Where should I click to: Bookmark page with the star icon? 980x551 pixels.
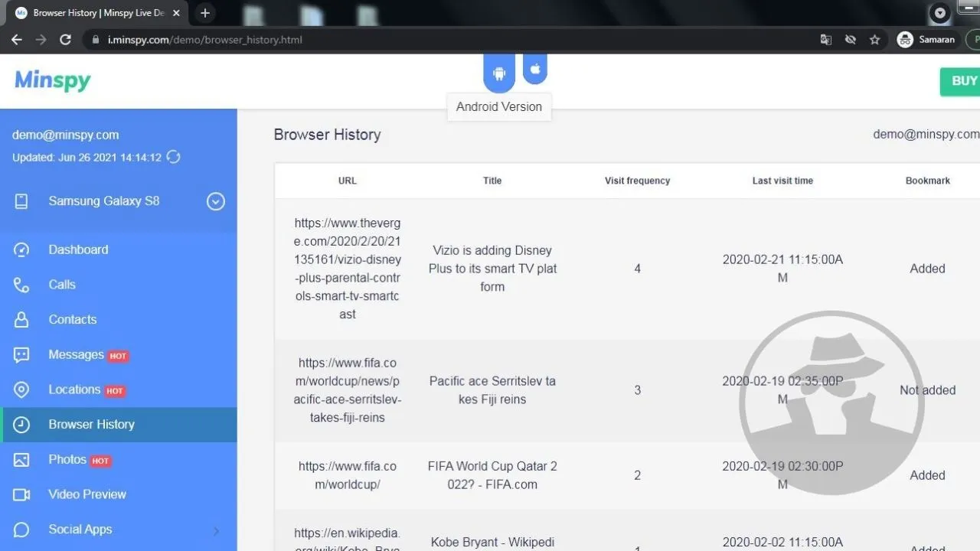pyautogui.click(x=874, y=40)
